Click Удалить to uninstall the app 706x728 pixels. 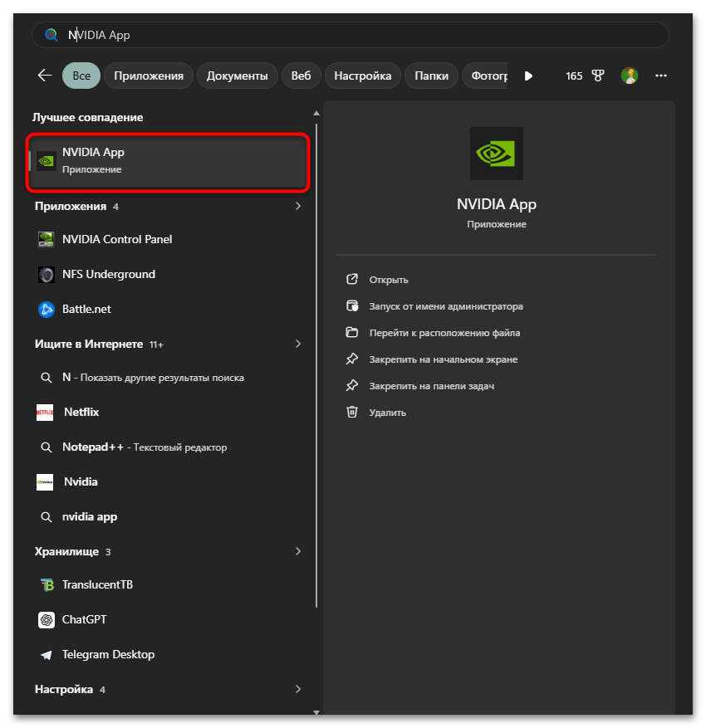387,413
